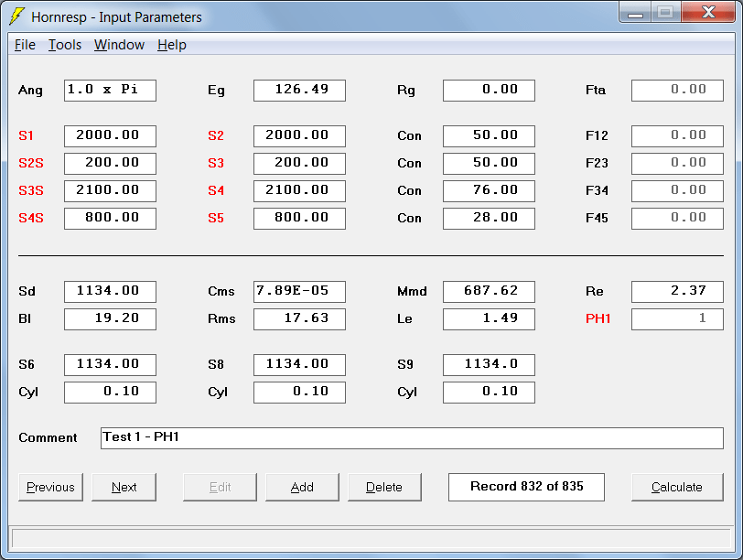Click the Con field in the S1 row
This screenshot has height=560, width=743.
pyautogui.click(x=489, y=136)
